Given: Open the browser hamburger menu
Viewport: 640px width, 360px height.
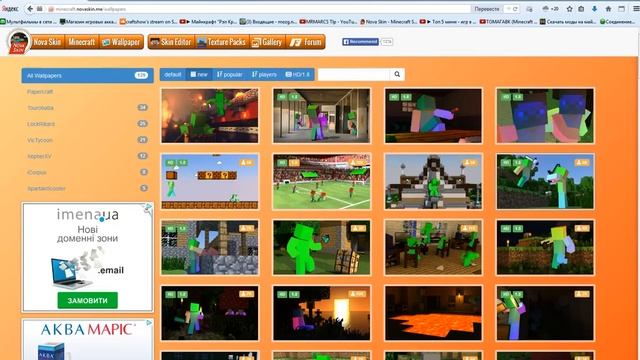Looking at the screenshot, I should [636, 9].
